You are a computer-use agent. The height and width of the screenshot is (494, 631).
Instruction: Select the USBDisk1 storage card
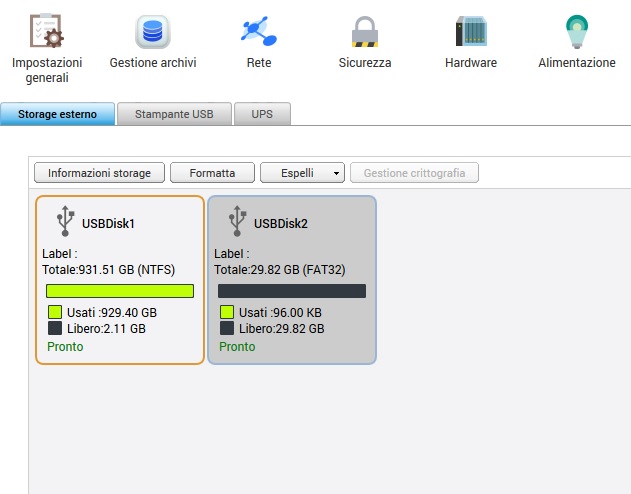pyautogui.click(x=120, y=279)
